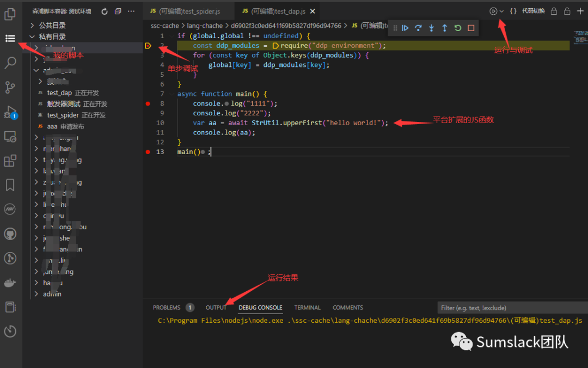588x368 pixels.
Task: Click the d6902f3c hash folder breadcrumb
Action: tap(286, 26)
